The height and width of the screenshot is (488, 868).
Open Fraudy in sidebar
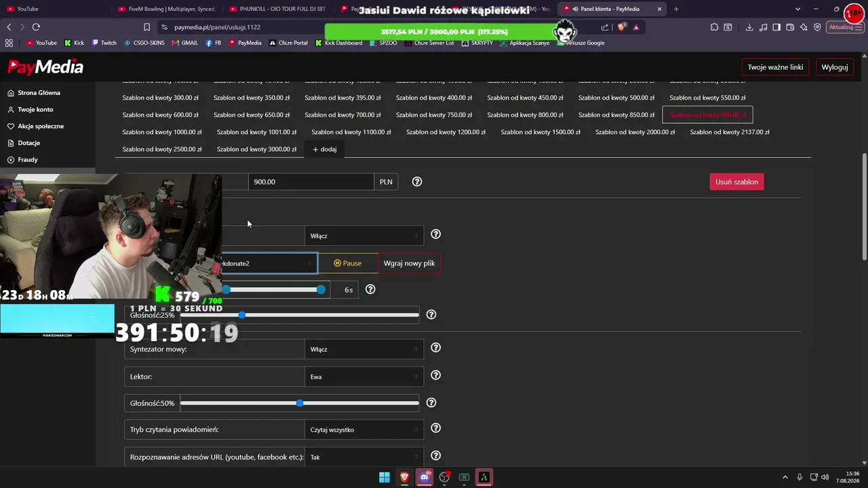[x=28, y=159]
